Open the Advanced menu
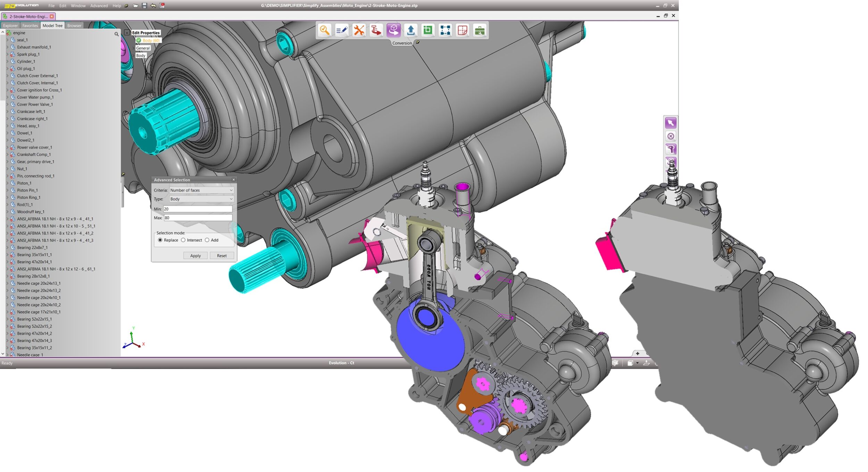868x472 pixels. pyautogui.click(x=99, y=6)
